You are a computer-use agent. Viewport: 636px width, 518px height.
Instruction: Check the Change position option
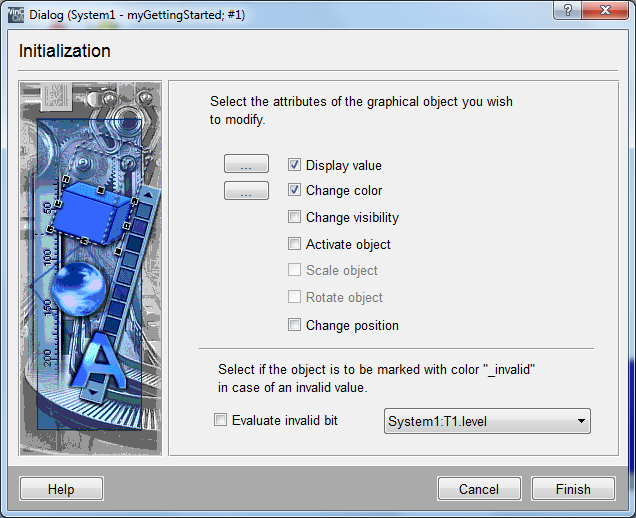(295, 325)
